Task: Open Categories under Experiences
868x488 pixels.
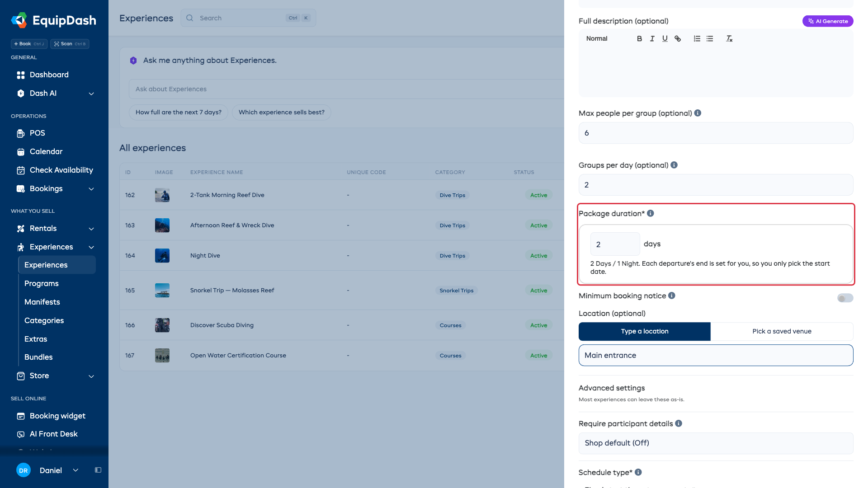Action: (44, 321)
